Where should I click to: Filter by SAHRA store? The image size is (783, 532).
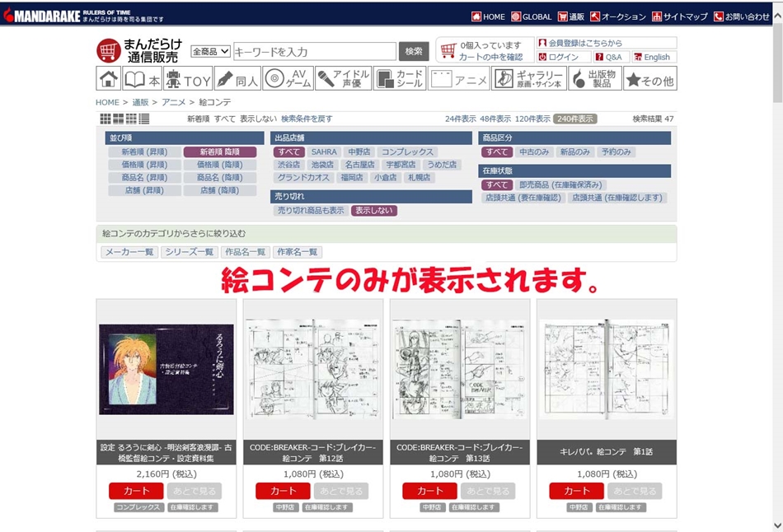[324, 152]
